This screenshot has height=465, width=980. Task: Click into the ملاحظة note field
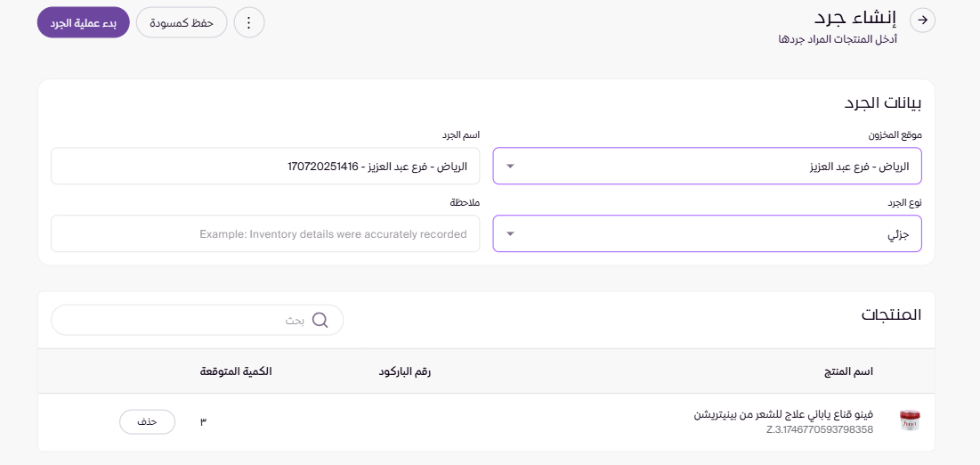(265, 234)
